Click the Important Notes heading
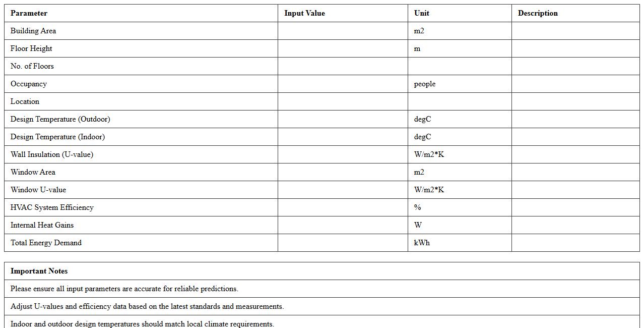Image resolution: width=644 pixels, height=328 pixels. click(39, 271)
